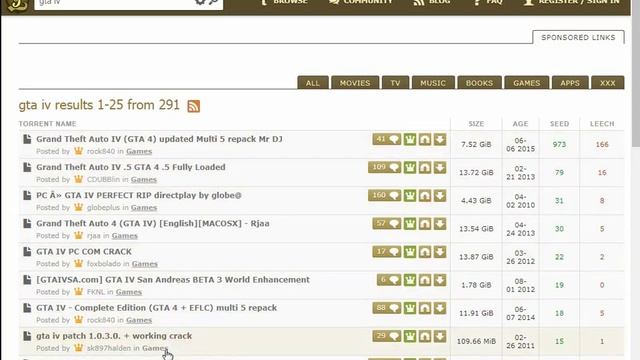The width and height of the screenshot is (640, 360).
Task: Download the MACOSX Rjaa torrent via arrow icon
Action: coord(440,224)
